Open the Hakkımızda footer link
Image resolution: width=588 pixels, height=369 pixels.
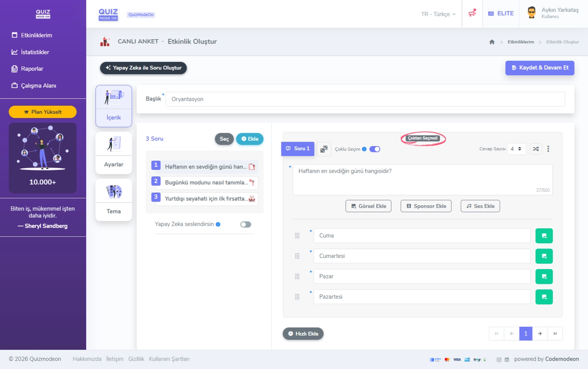pyautogui.click(x=87, y=359)
